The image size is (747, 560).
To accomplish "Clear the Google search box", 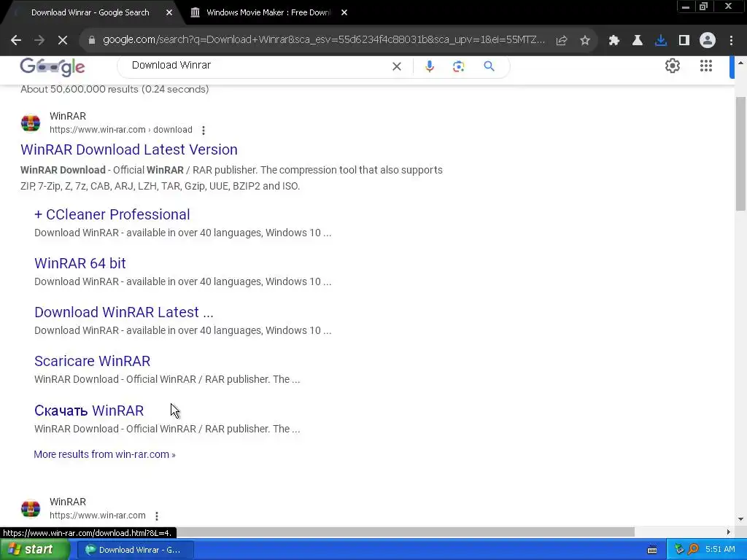I will pos(396,66).
